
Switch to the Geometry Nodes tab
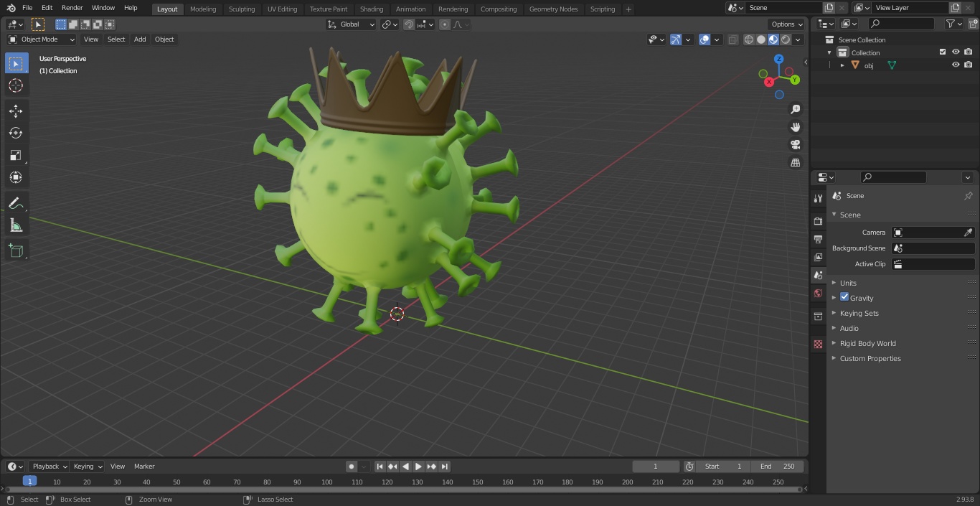click(553, 9)
